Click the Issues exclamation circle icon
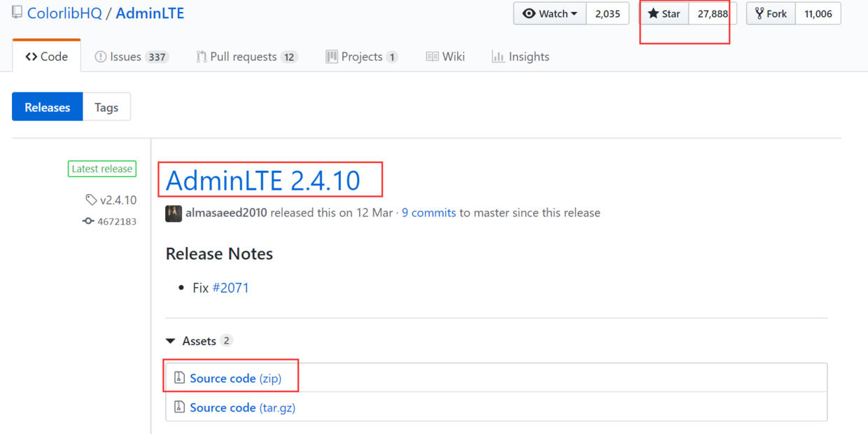This screenshot has height=434, width=868. pos(101,57)
